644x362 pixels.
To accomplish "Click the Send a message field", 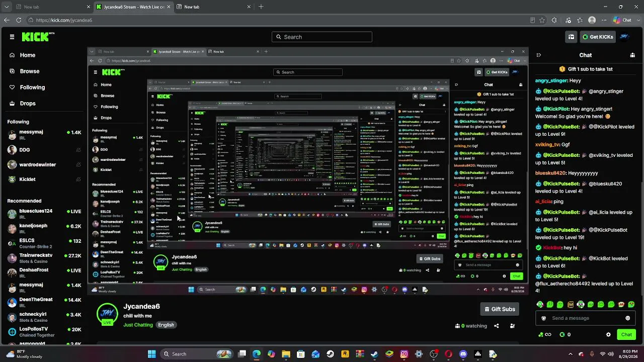I will pyautogui.click(x=585, y=318).
